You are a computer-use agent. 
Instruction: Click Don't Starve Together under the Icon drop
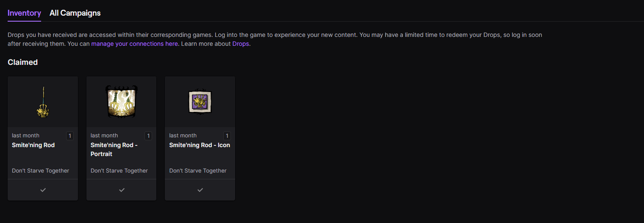pos(198,170)
